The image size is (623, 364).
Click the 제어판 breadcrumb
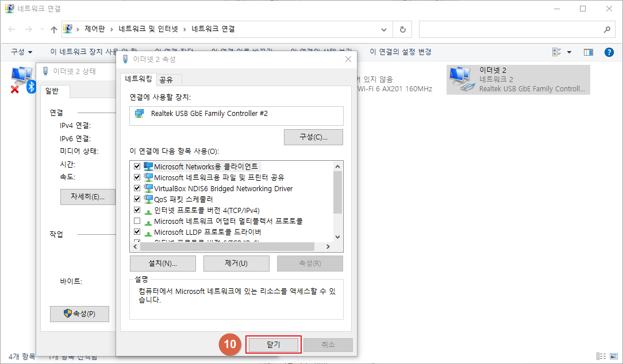[x=95, y=29]
